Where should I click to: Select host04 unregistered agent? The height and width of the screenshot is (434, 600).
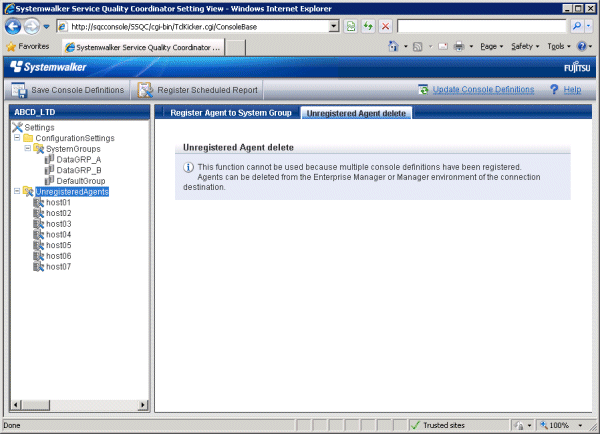(59, 235)
